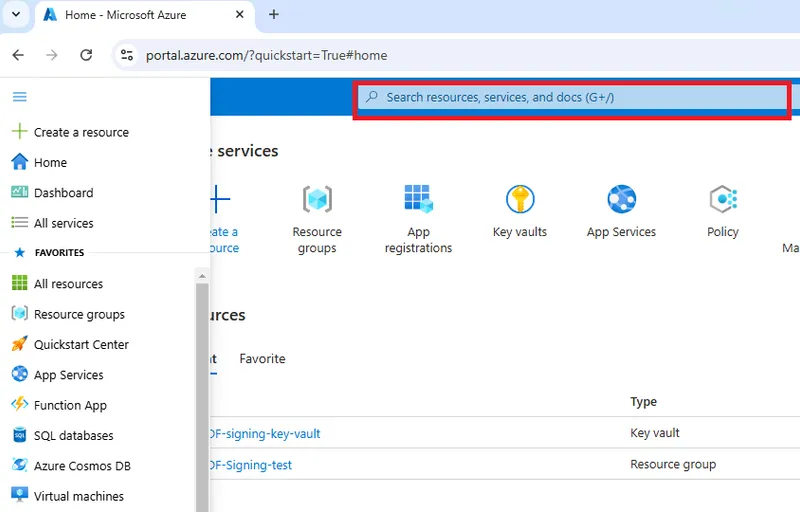Screen dimensions: 800x512
Task: Open App registrations tile in Azure services
Action: 418,219
